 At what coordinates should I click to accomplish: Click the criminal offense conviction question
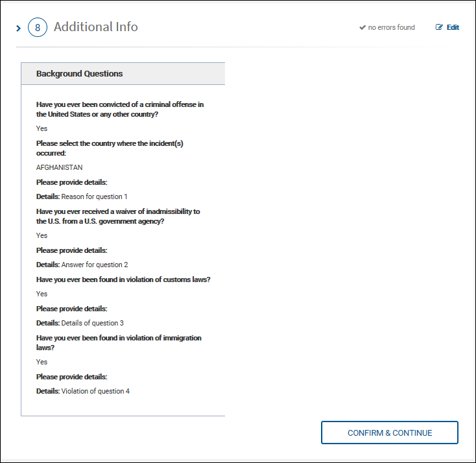pos(120,110)
